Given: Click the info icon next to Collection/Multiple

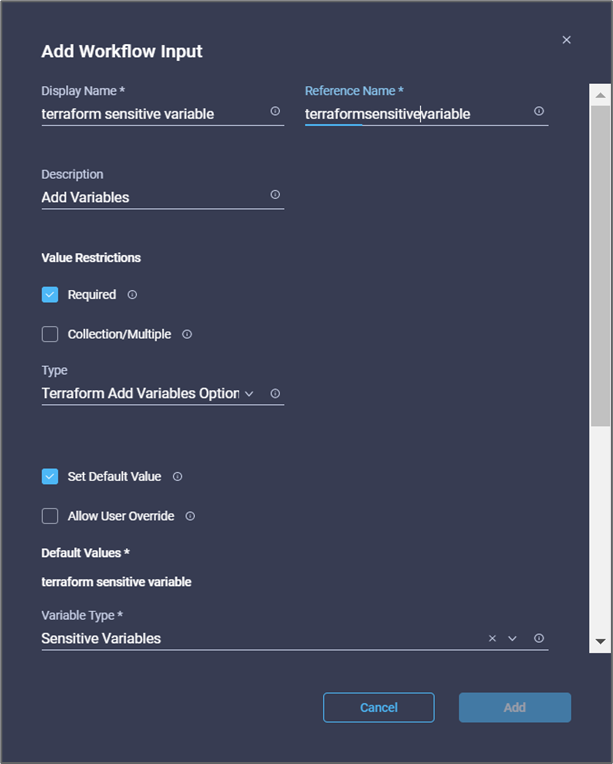Looking at the screenshot, I should pos(187,334).
